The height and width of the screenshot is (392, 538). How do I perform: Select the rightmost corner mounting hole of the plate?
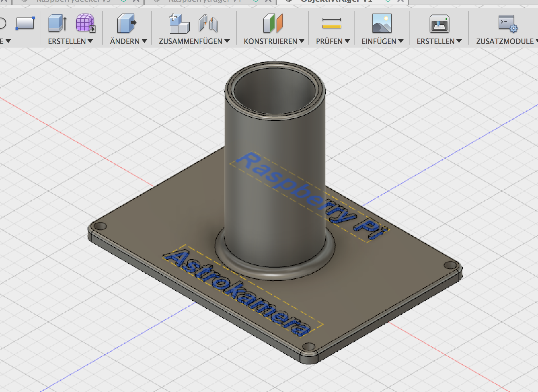pyautogui.click(x=450, y=265)
